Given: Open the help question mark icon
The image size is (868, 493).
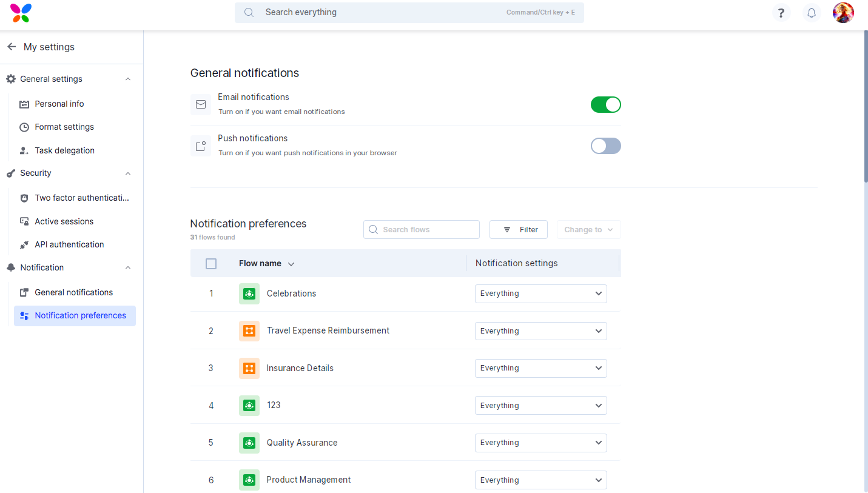Looking at the screenshot, I should 781,13.
